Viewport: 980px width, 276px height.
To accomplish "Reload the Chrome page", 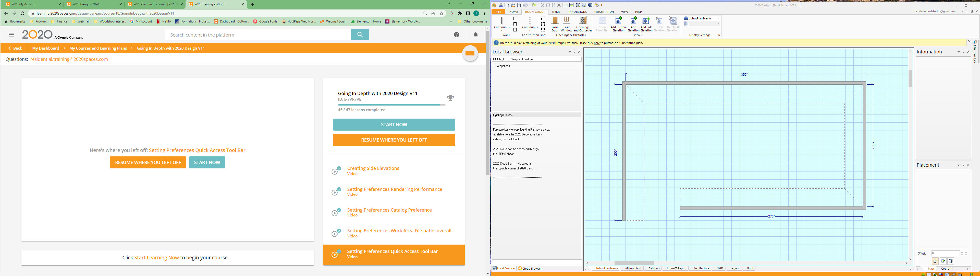I will click(x=22, y=13).
